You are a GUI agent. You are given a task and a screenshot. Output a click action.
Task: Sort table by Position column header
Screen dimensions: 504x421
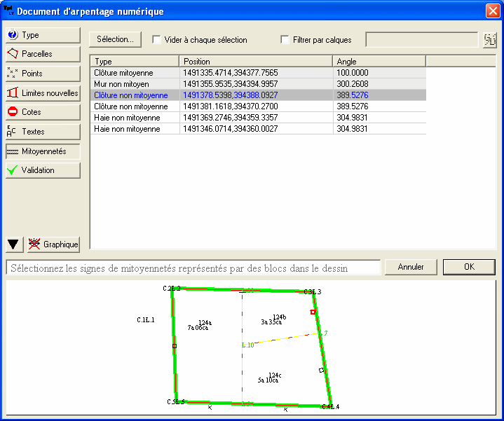tap(256, 62)
